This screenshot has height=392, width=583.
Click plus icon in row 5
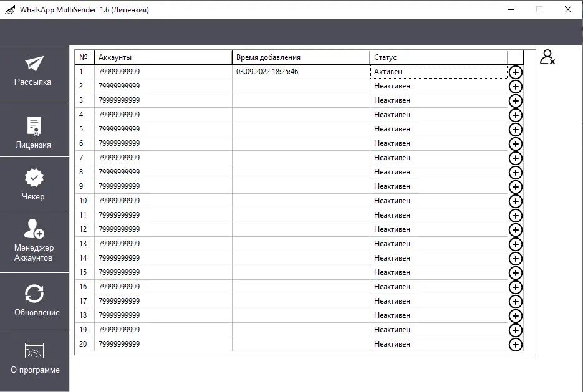click(x=515, y=129)
